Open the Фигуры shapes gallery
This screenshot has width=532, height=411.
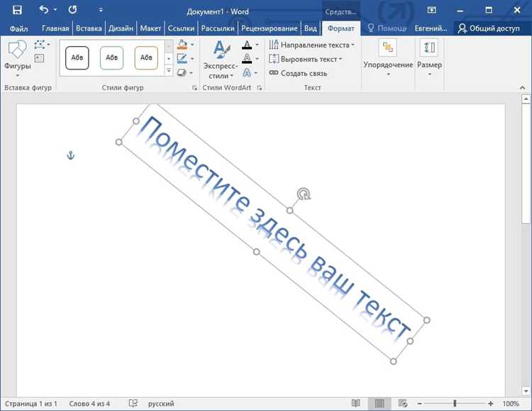tap(17, 58)
